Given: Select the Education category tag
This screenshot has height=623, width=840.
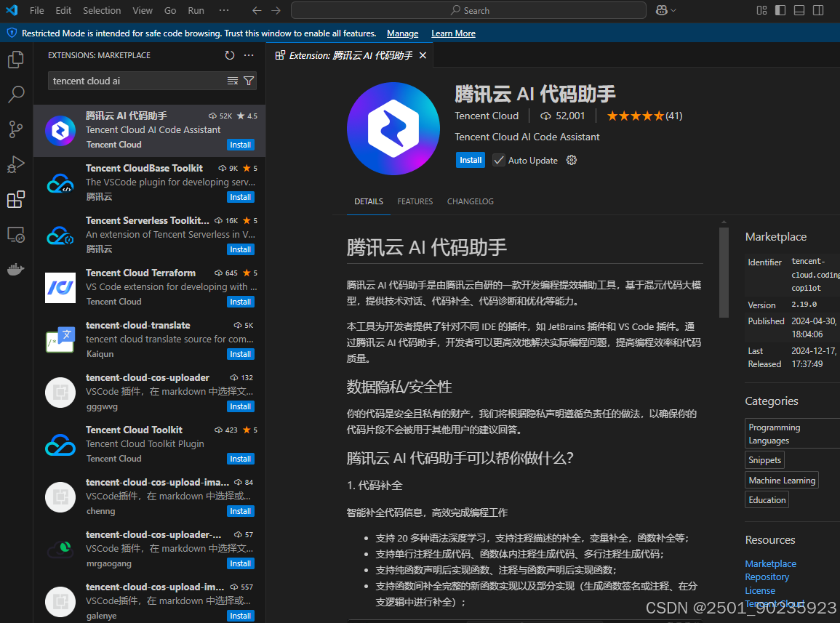Looking at the screenshot, I should pyautogui.click(x=767, y=500).
